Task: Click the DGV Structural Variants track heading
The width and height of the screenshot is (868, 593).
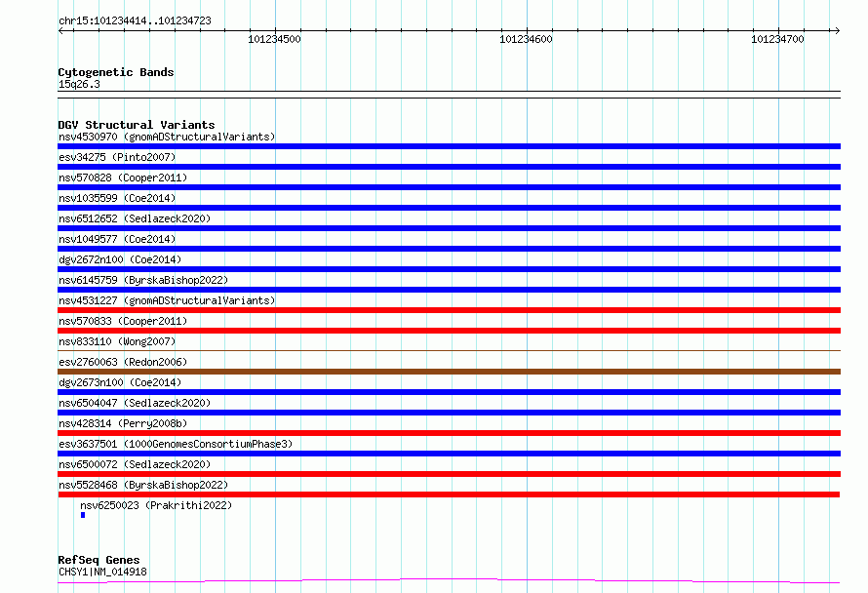Action: click(x=137, y=125)
